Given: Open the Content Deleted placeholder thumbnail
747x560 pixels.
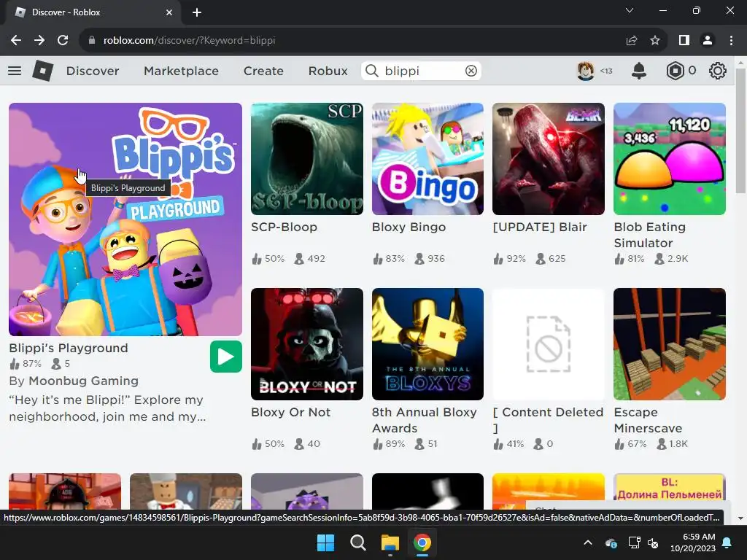Looking at the screenshot, I should pyautogui.click(x=549, y=344).
